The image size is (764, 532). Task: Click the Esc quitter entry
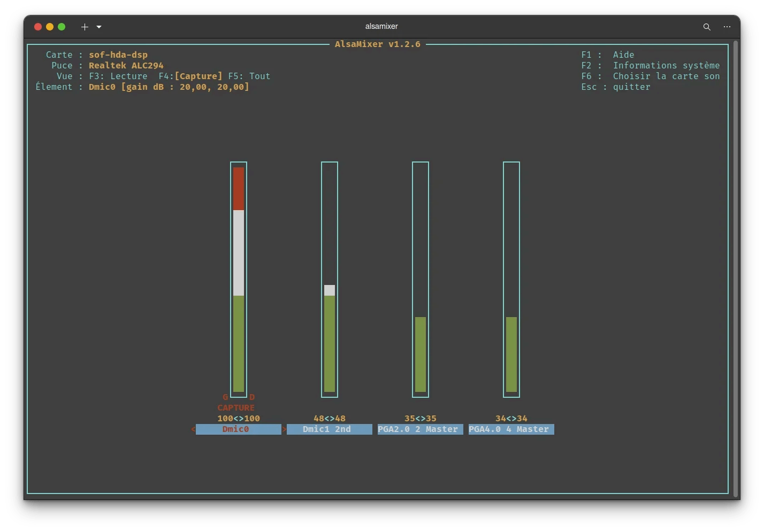pyautogui.click(x=616, y=87)
